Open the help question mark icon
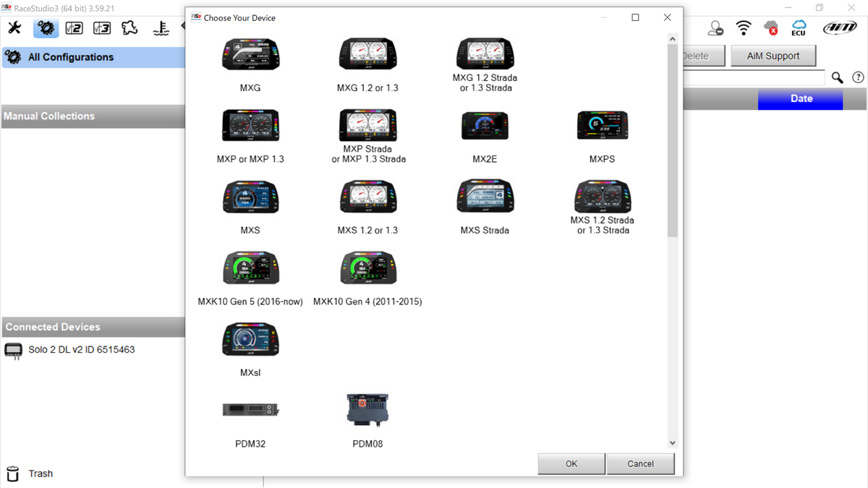Screen dimensions: 868x488 click(859, 77)
